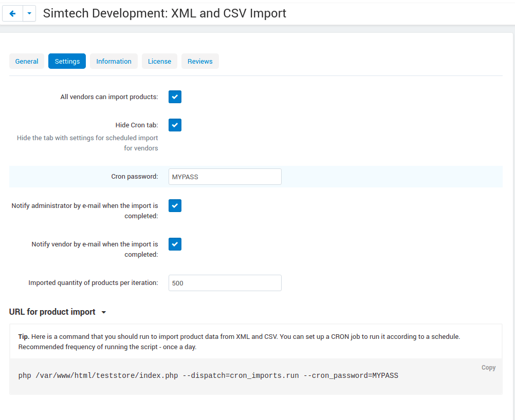Click the 'Cron password' label
Image resolution: width=515 pixels, height=420 pixels.
pos(135,176)
